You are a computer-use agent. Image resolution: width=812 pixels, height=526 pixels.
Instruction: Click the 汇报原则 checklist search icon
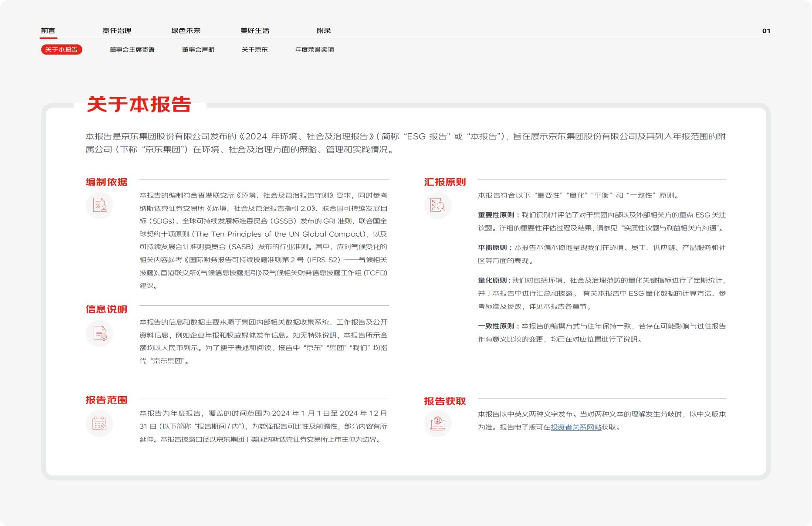(438, 205)
